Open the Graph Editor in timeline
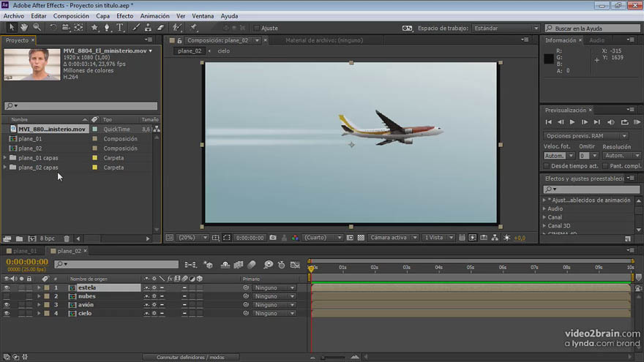The height and width of the screenshot is (362, 644). [x=295, y=265]
